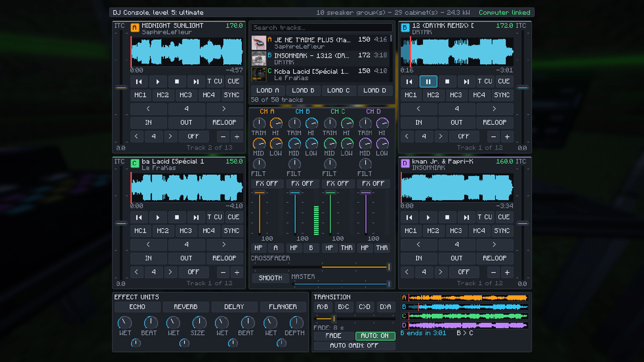644x362 pixels.
Task: Toggle AUTO GAIN: OFF
Action: (x=354, y=346)
